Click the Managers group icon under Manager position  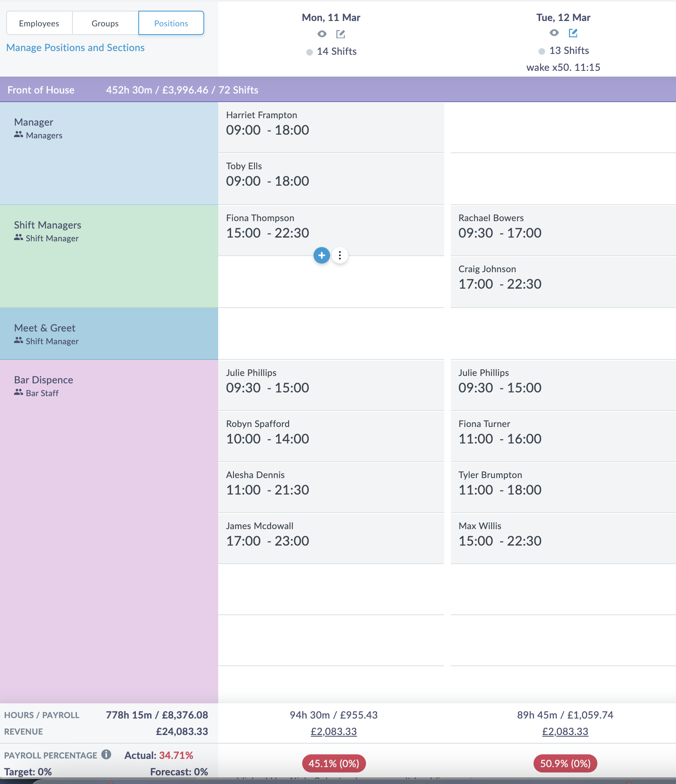18,134
